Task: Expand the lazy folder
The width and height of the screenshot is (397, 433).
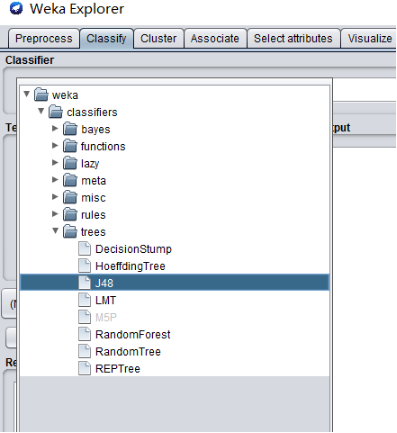Action: point(55,162)
